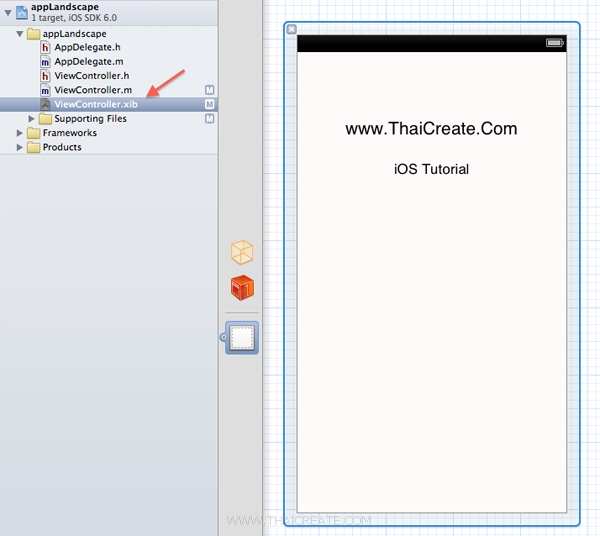Close the view canvas with X button
Image resolution: width=600 pixels, height=536 pixels.
click(x=292, y=29)
